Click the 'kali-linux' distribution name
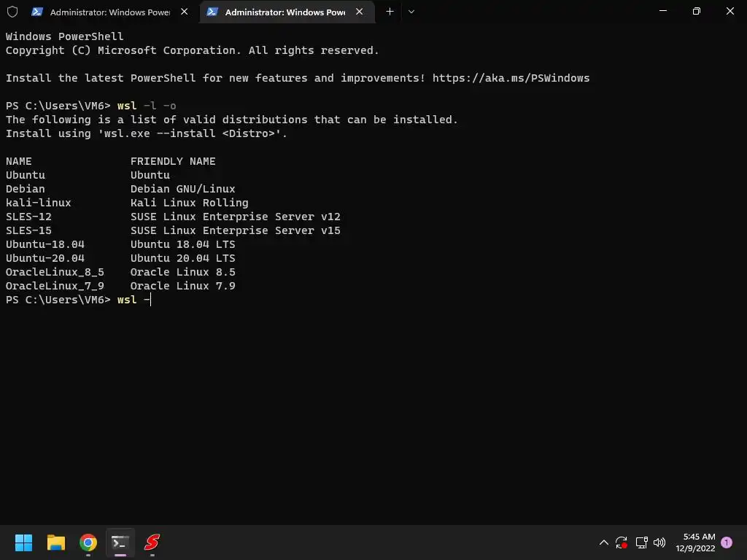This screenshot has height=560, width=747. [x=39, y=203]
